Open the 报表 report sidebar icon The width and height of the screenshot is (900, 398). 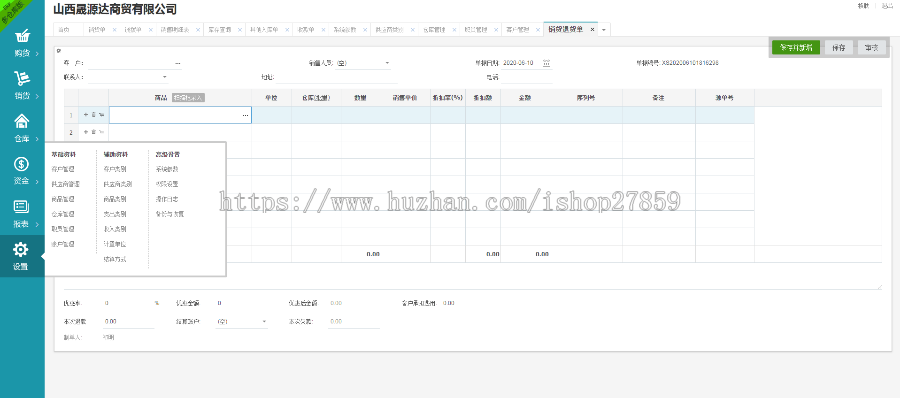(21, 207)
